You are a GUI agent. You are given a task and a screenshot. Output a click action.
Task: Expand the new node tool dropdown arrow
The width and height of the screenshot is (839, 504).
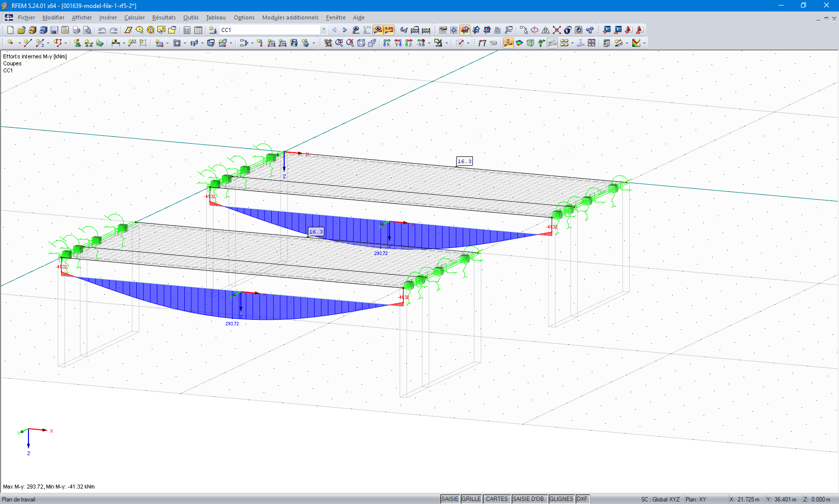(19, 43)
